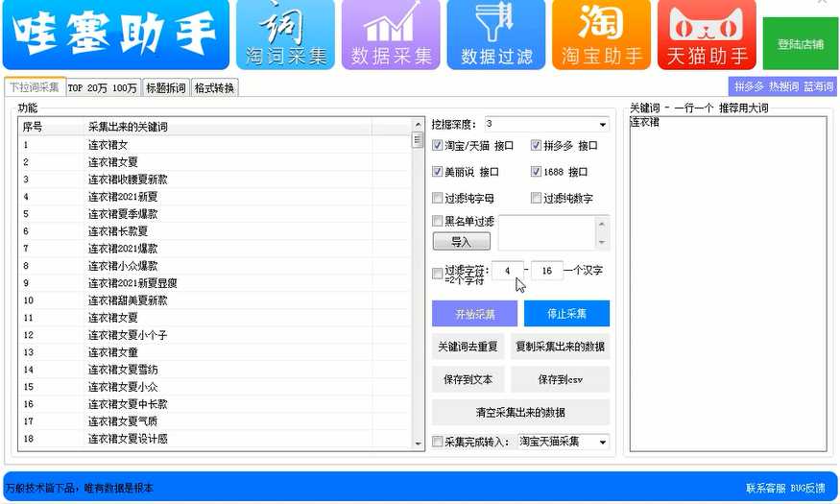Select row 连衣裙小众爆款
Viewport: 840px width, 504px height.
point(214,266)
